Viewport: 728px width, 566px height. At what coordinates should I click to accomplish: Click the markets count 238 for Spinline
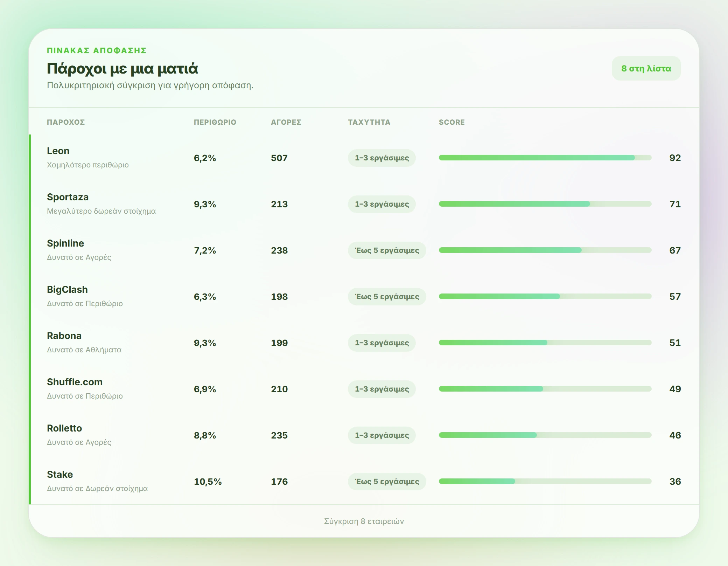(x=279, y=250)
